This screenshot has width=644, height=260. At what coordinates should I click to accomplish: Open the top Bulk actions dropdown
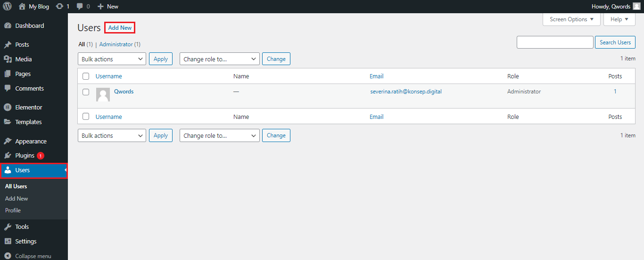pyautogui.click(x=112, y=59)
